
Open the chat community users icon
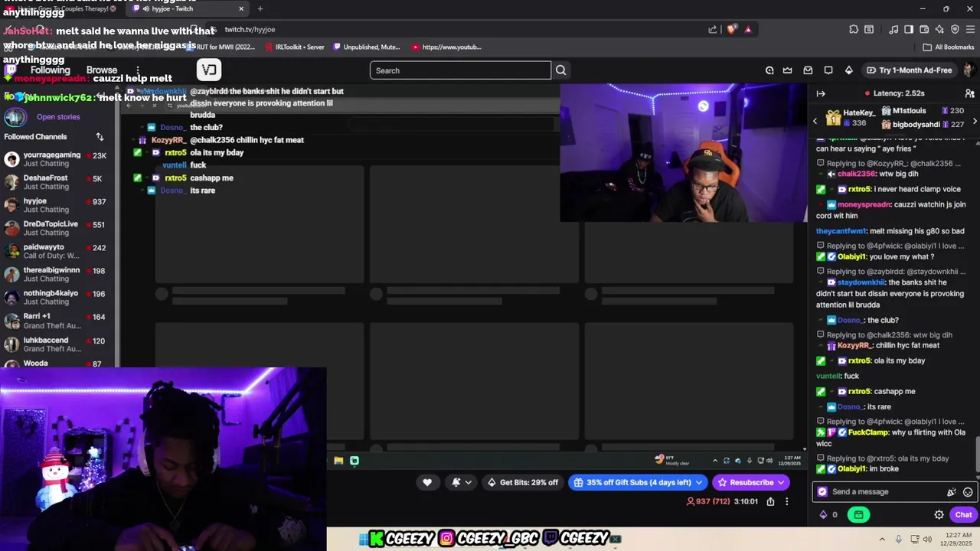[969, 93]
